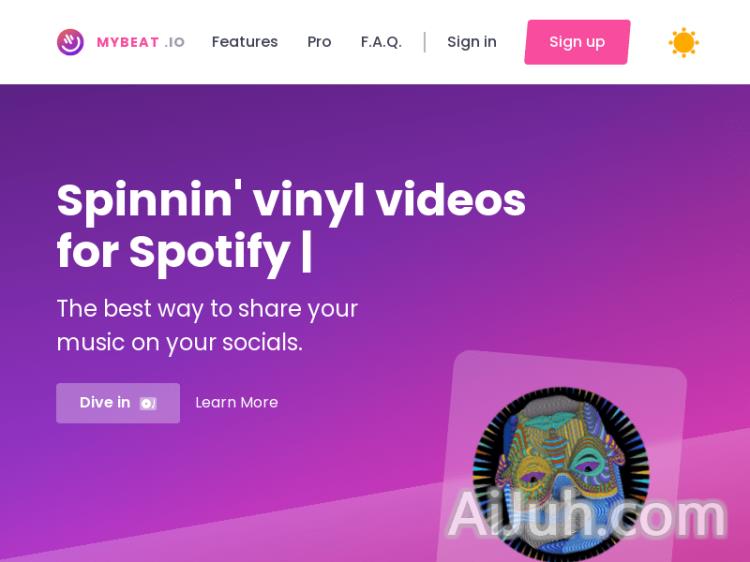Click the "Spinnin' vinyl videos" headline
The image size is (750, 562).
(291, 201)
